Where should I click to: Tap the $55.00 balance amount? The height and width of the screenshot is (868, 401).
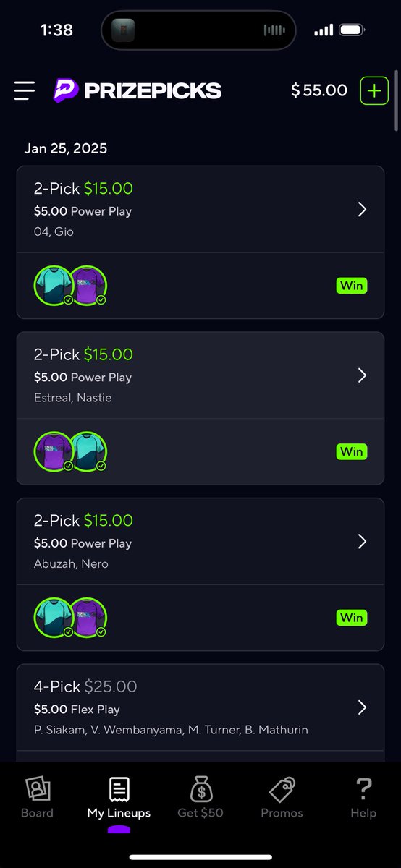point(319,90)
